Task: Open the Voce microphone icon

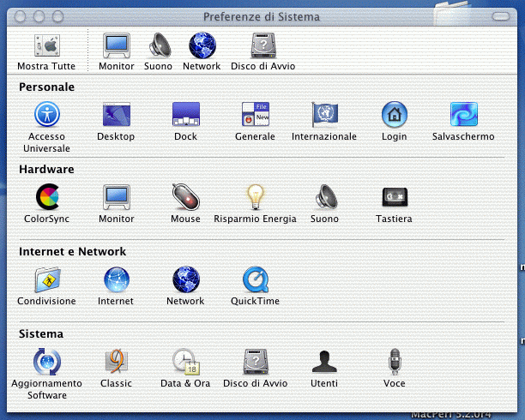Action: point(395,362)
